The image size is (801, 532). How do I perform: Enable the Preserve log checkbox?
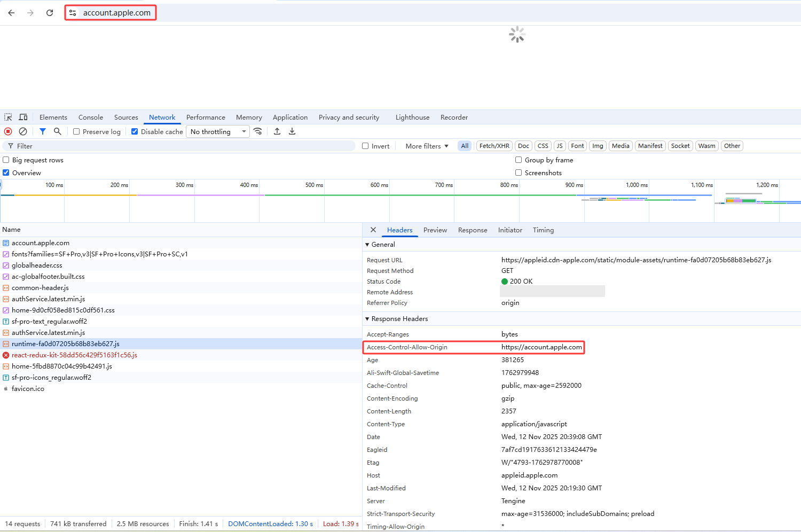point(76,132)
